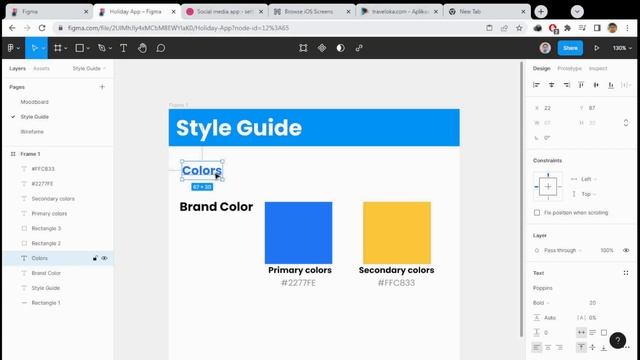Click the browser address bar URL
This screenshot has width=640, height=360.
(178, 28)
